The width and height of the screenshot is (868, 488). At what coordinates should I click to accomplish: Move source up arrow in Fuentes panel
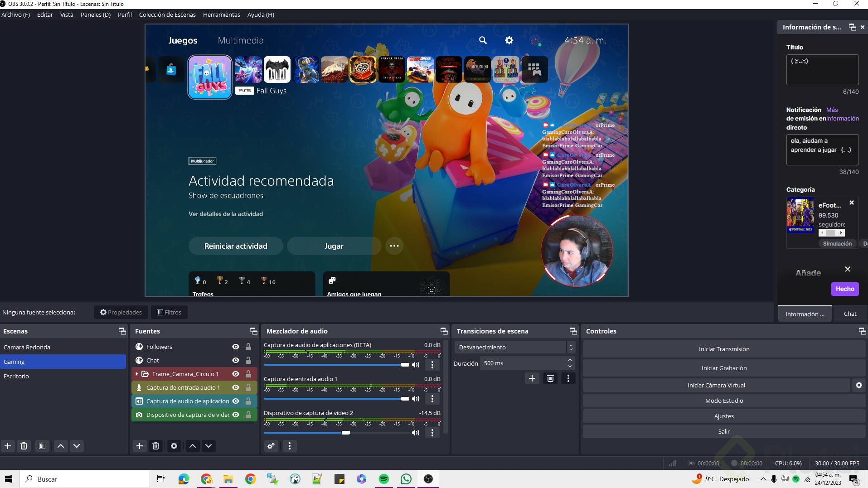(193, 446)
